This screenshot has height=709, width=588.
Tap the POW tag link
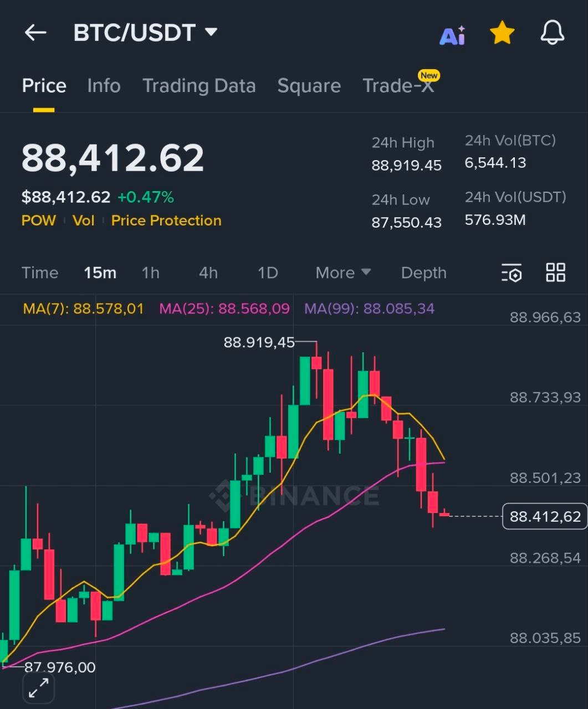click(38, 220)
